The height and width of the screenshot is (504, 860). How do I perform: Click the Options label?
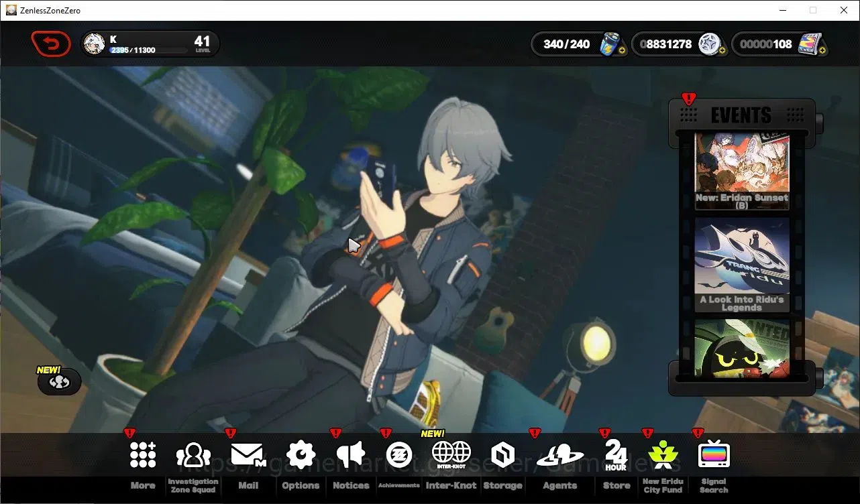[x=301, y=485]
